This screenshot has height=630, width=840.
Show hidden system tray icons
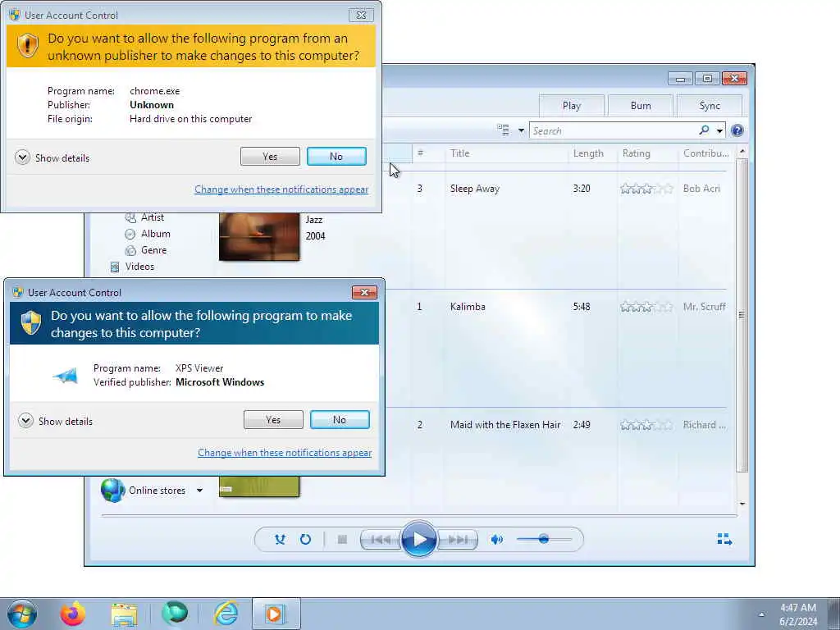(761, 614)
